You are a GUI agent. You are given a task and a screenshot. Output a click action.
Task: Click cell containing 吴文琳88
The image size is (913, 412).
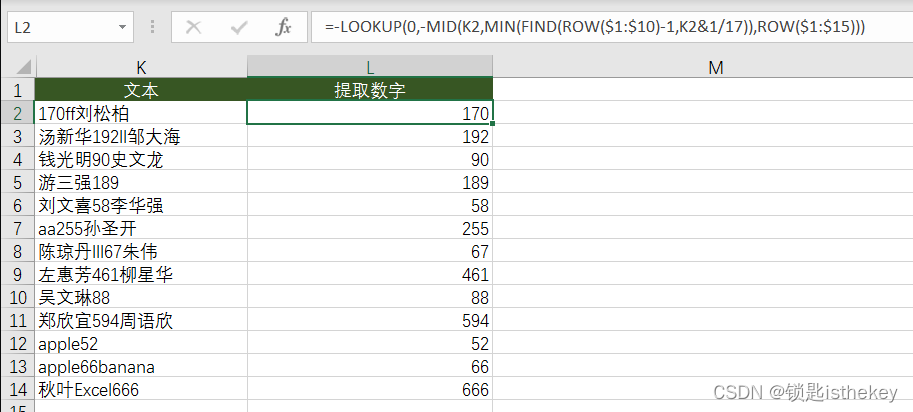pos(141,297)
